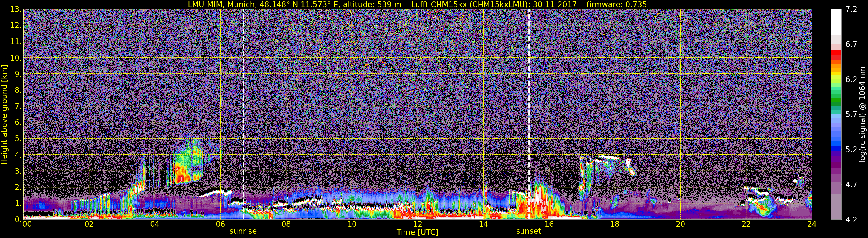Click the 'Time [UTC]' axis title
Viewport: 868px width, 238px height.
point(417,232)
